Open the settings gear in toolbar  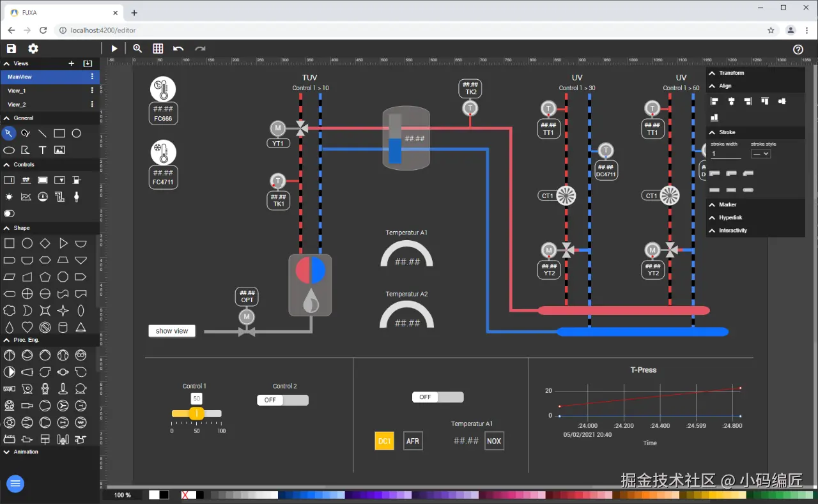point(33,49)
